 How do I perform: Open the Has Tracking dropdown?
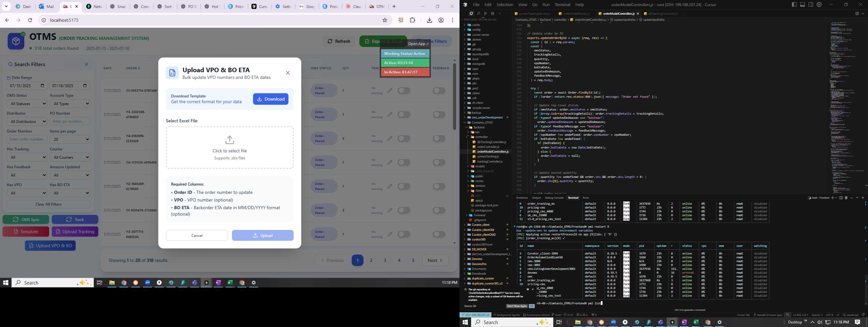coord(26,157)
